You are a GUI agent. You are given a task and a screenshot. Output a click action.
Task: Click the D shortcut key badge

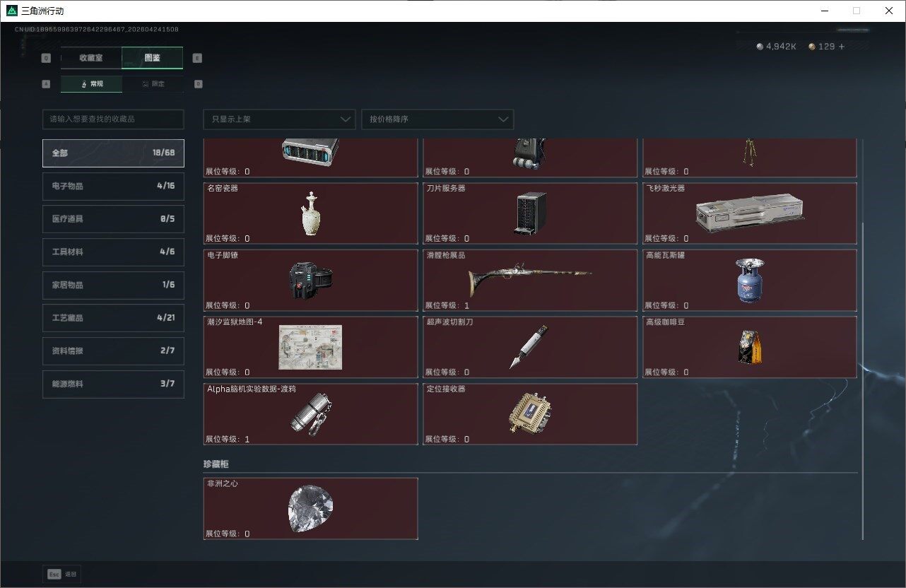click(198, 84)
